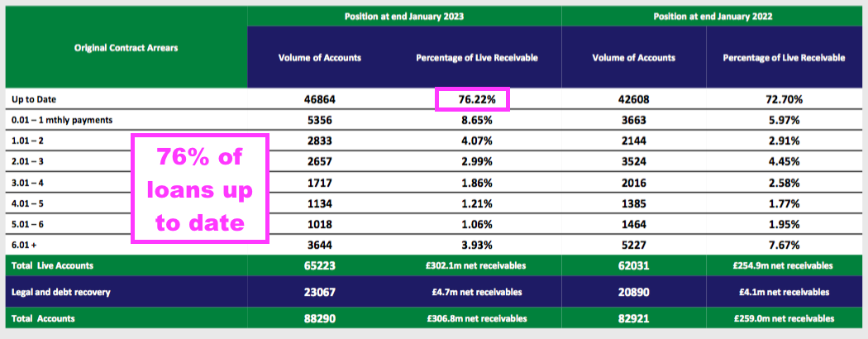Select the value 20890
The height and width of the screenshot is (339, 868).
pyautogui.click(x=634, y=292)
